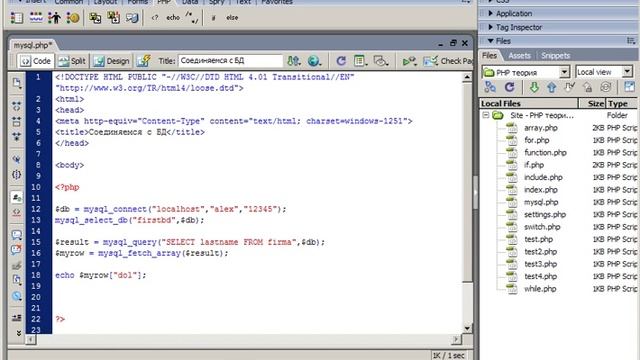The image size is (640, 360).
Task: Balance braces icon on coding toolbar
Action: tap(17, 175)
